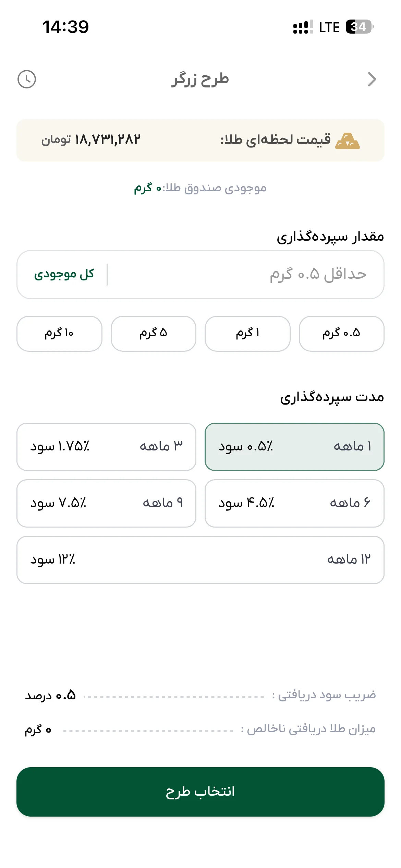Screen dimensions: 401x868
Task: Focus the deposit amount input field
Action: pos(245,275)
